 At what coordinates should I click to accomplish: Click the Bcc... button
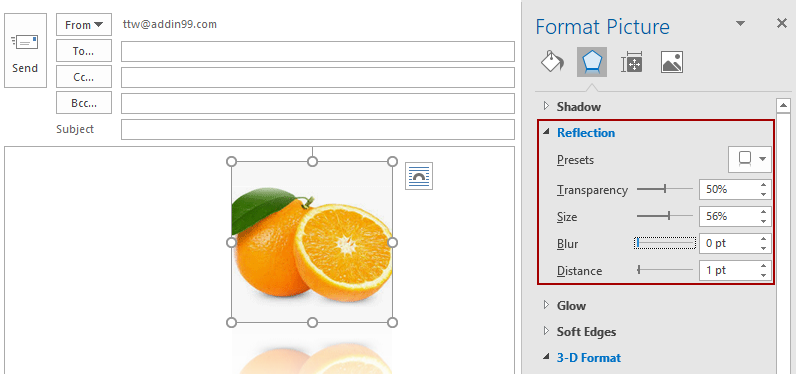(x=84, y=103)
